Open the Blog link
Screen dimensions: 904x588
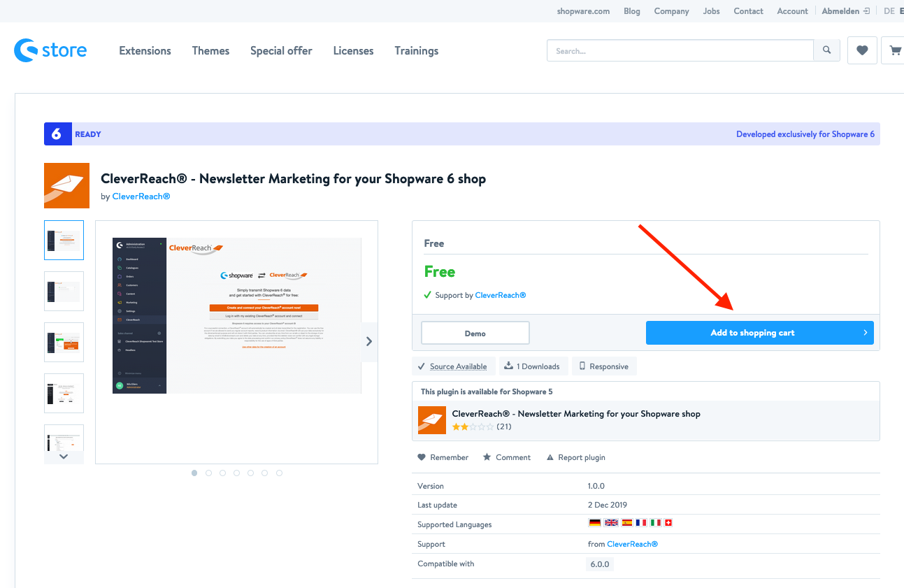632,11
